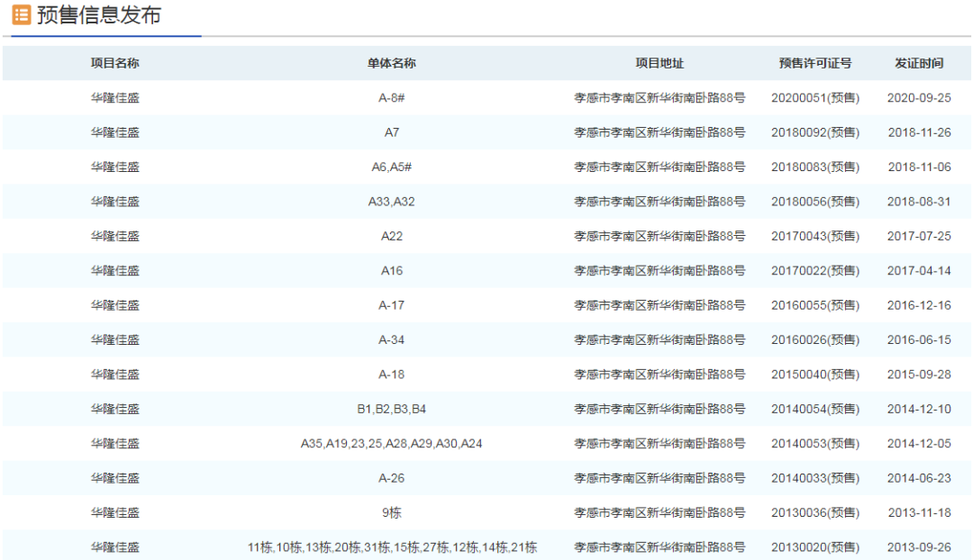
Task: Click the orange list icon beside 预售信息发布
Action: pos(21,15)
